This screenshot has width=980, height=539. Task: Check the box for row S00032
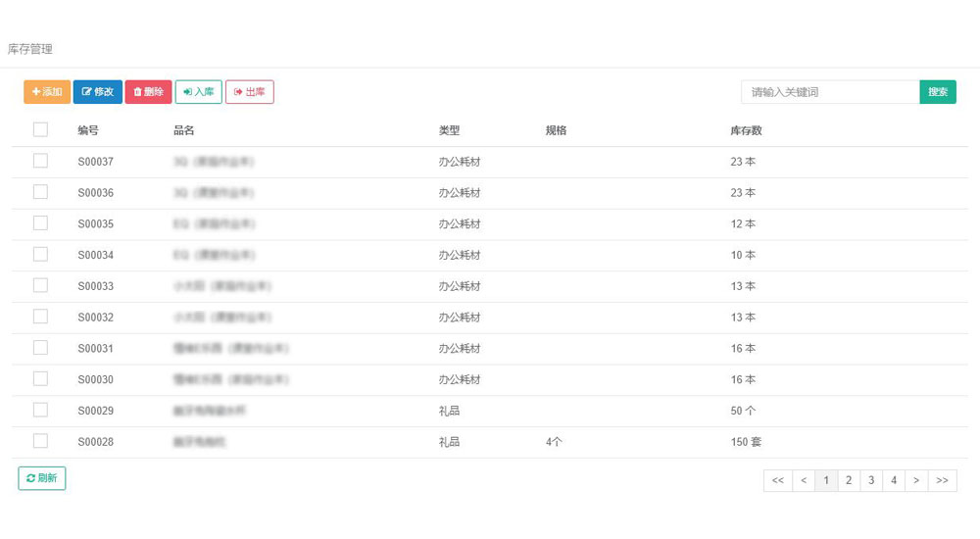[40, 317]
